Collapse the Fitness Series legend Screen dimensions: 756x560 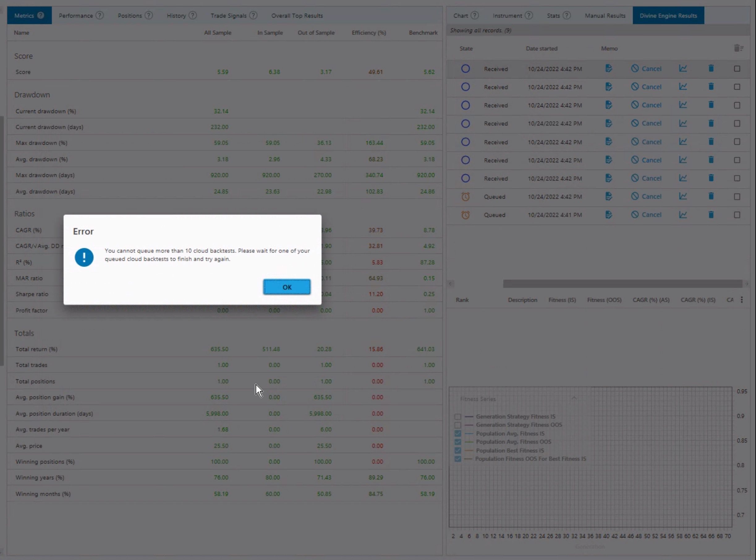coord(574,398)
